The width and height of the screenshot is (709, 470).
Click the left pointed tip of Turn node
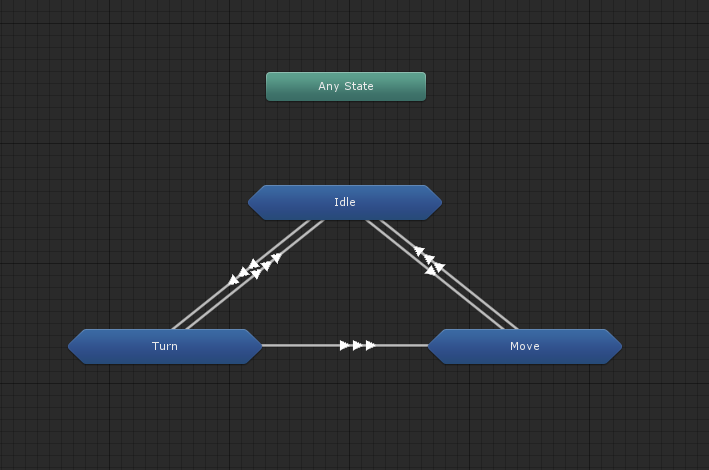point(73,346)
